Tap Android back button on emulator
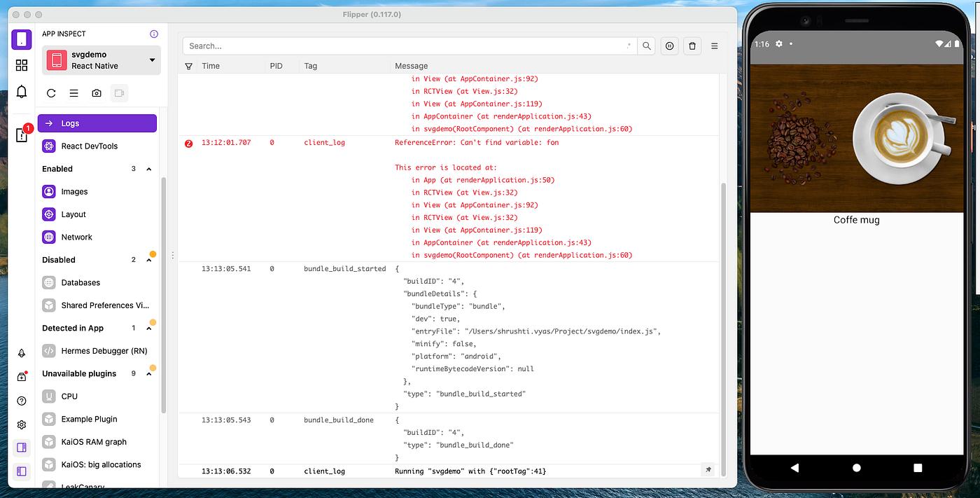This screenshot has height=498, width=980. (x=794, y=467)
